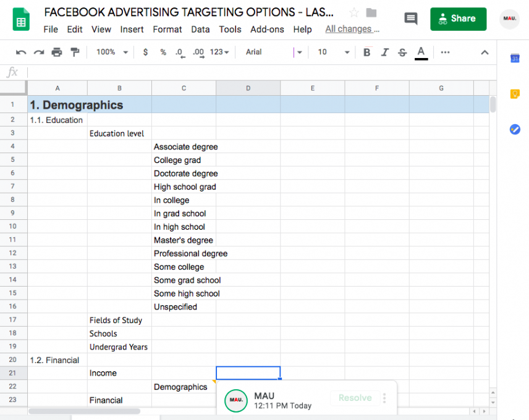Activate the paint format tool

75,52
